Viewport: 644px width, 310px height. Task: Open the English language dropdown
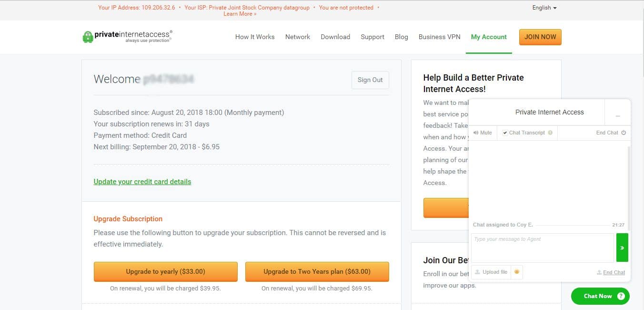544,8
